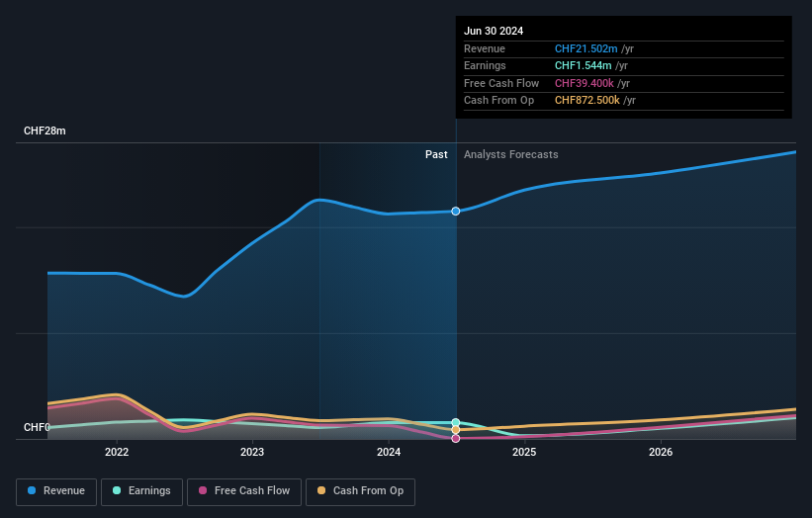Image resolution: width=812 pixels, height=518 pixels.
Task: Click the 2024 x-axis label
Action: (389, 453)
